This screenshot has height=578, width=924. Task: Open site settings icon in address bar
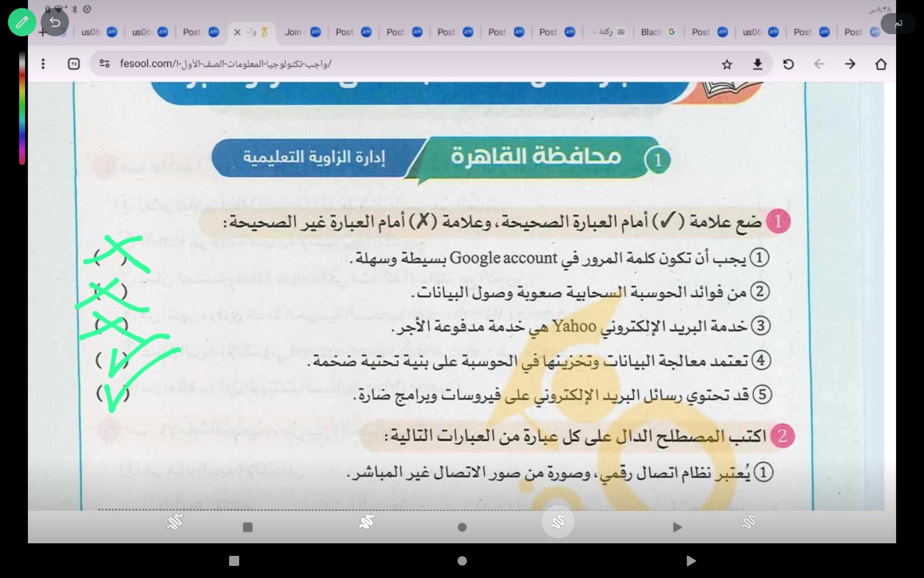tap(104, 64)
